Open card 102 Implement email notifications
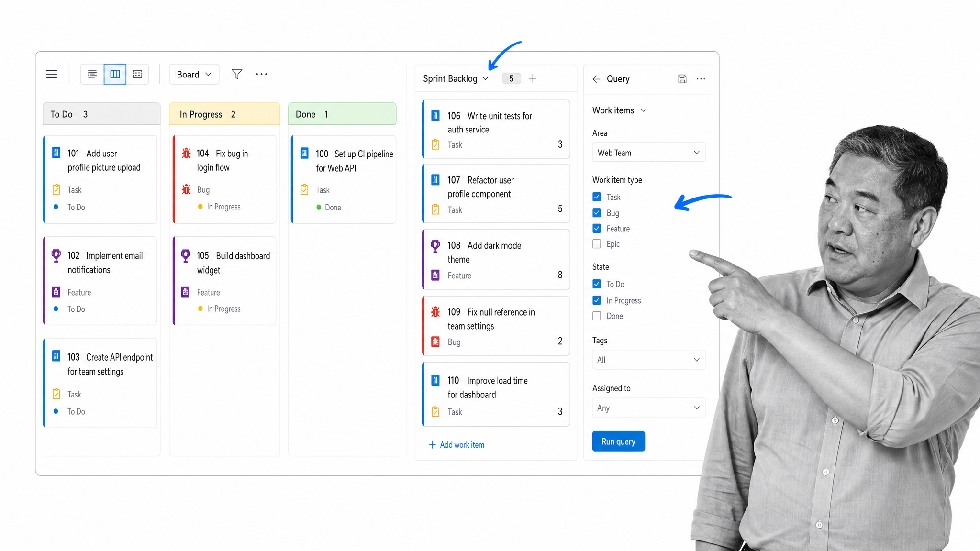Viewport: 980px width, 551px height. click(100, 281)
